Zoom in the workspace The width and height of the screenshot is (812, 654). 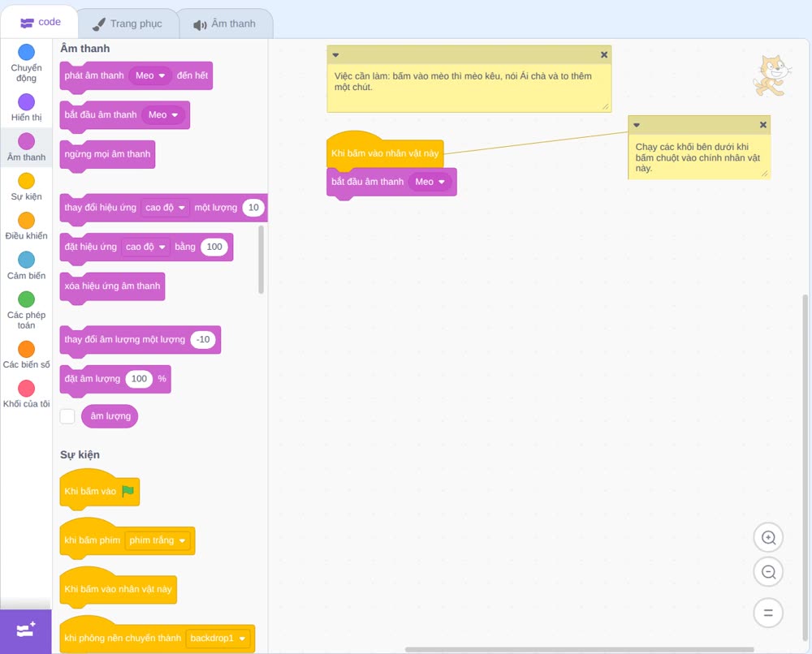(768, 538)
